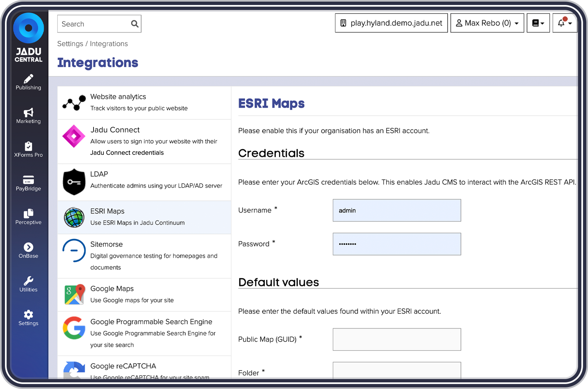Click the Public Map (GUID) label
This screenshot has width=588, height=389.
tap(267, 340)
